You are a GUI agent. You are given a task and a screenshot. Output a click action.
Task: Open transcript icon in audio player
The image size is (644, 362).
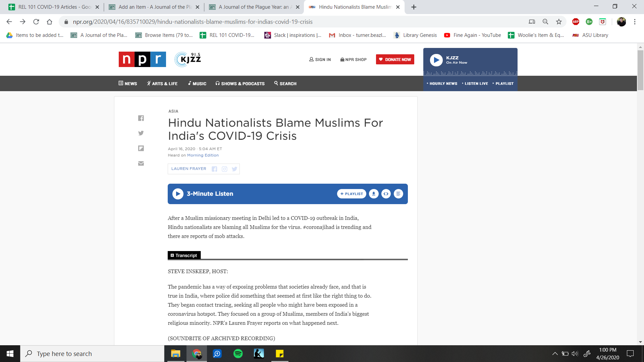point(398,194)
